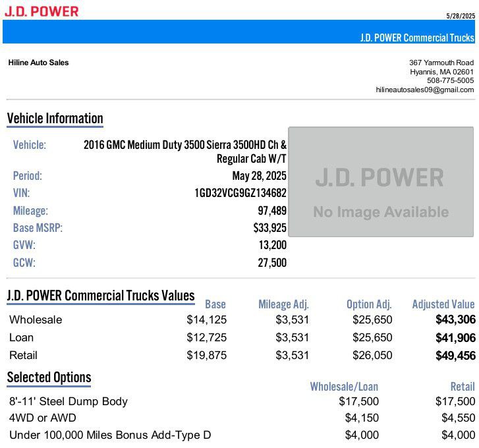Select the 2016 GMC Medium Duty vehicle name

tap(185, 145)
